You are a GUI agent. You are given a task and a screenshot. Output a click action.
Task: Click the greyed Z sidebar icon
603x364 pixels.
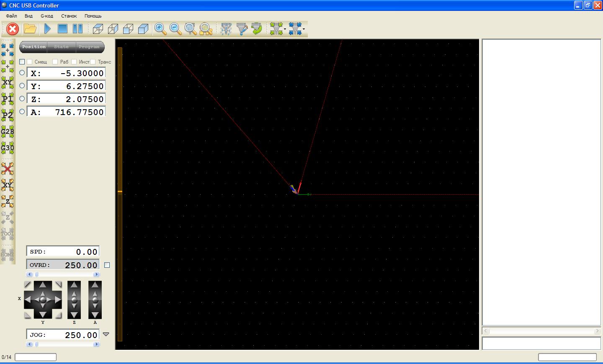coord(8,218)
